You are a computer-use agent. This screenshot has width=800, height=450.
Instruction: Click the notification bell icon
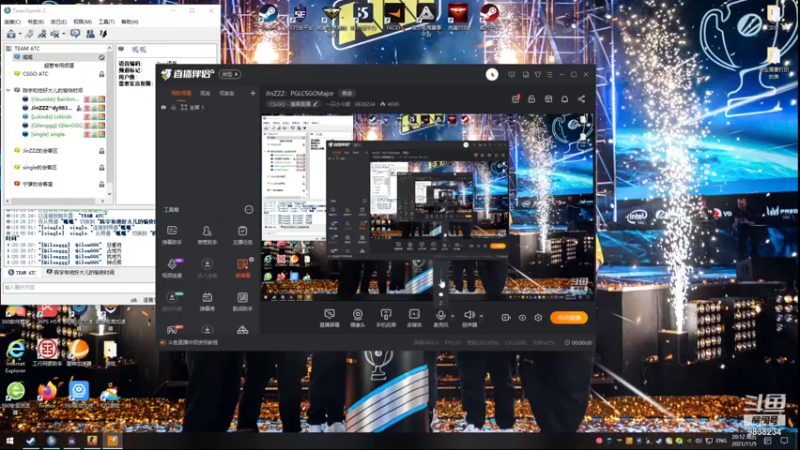click(565, 99)
